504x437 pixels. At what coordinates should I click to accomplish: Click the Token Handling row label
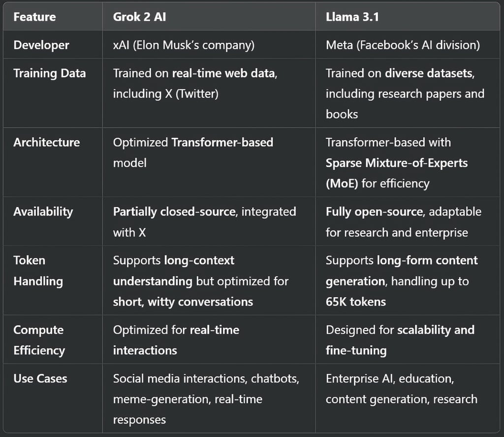(x=38, y=271)
